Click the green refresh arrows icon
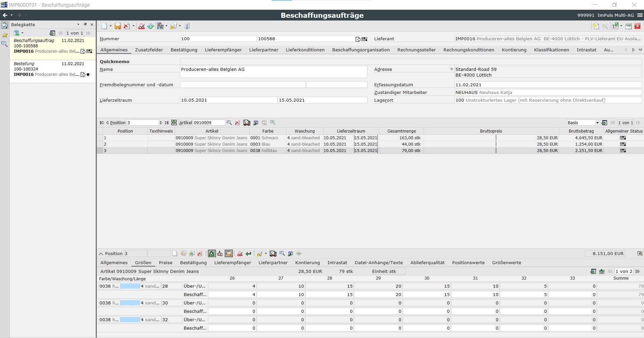The height and width of the screenshot is (338, 644). (150, 26)
